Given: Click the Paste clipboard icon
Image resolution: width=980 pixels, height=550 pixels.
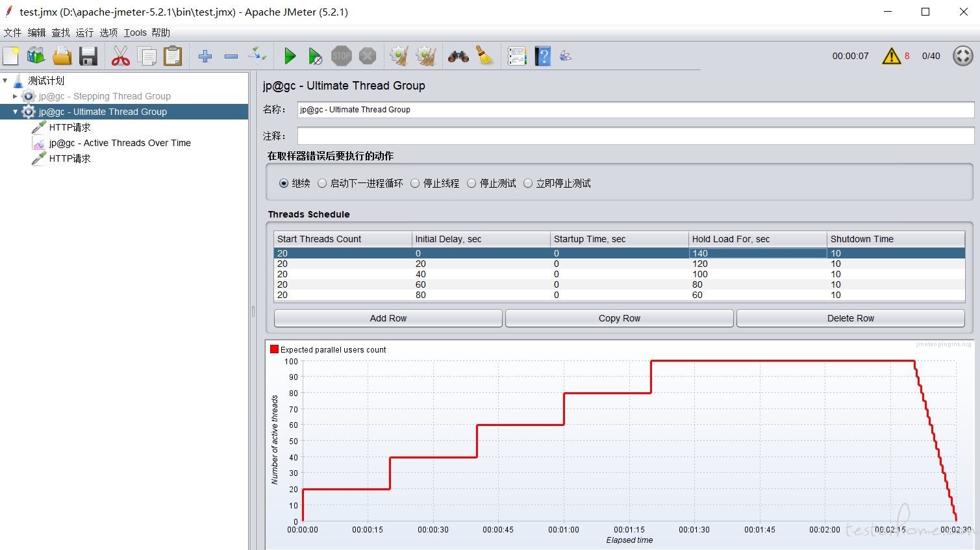Looking at the screenshot, I should point(173,56).
